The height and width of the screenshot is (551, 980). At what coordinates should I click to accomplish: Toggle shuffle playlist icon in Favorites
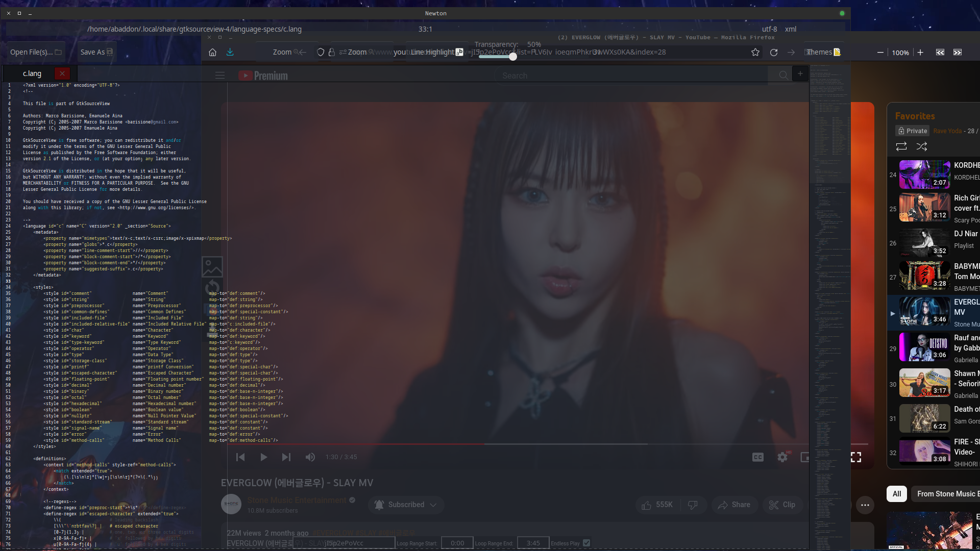[921, 146]
